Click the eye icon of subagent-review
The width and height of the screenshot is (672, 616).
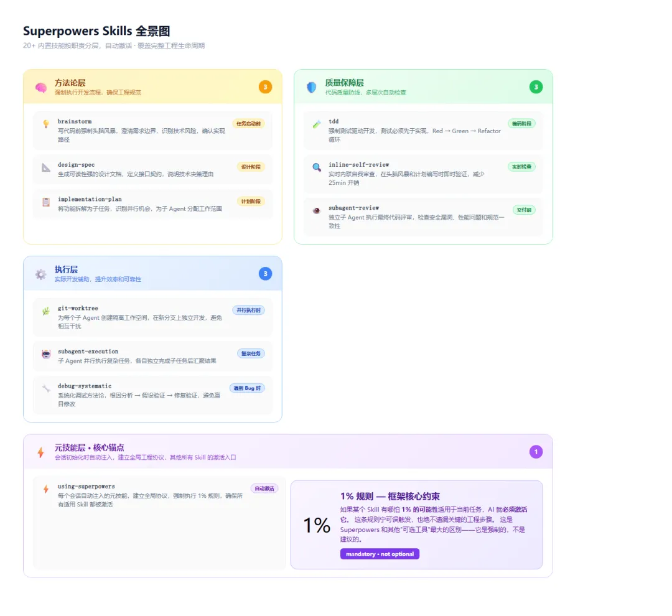click(317, 210)
